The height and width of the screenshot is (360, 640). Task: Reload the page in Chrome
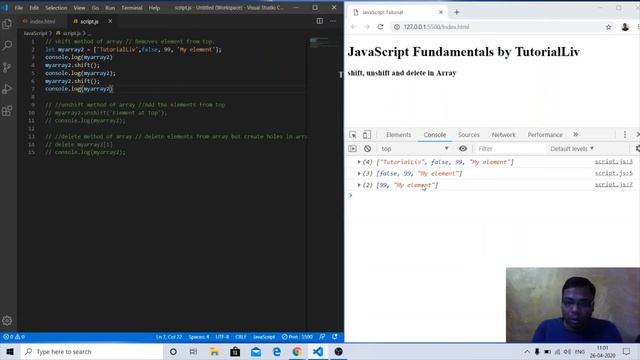[x=380, y=27]
